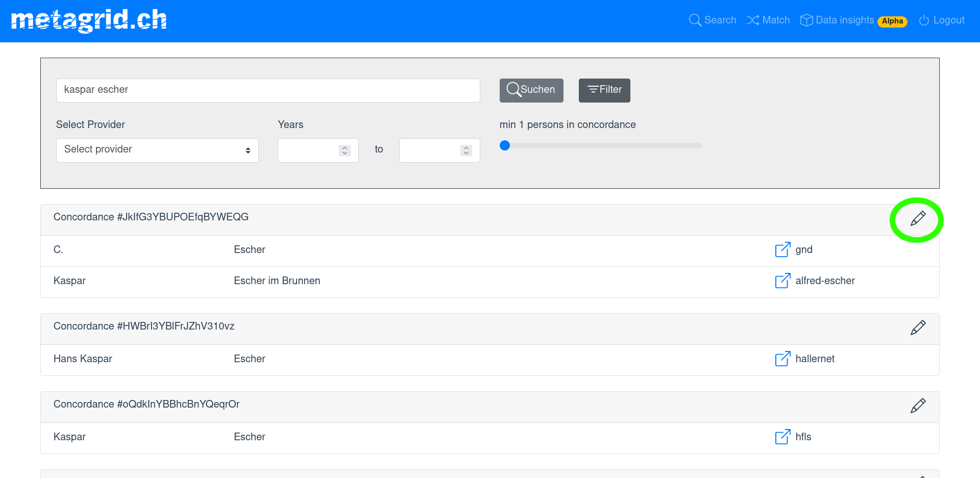Open Search in the top navigation
This screenshot has height=478, width=980.
click(713, 20)
